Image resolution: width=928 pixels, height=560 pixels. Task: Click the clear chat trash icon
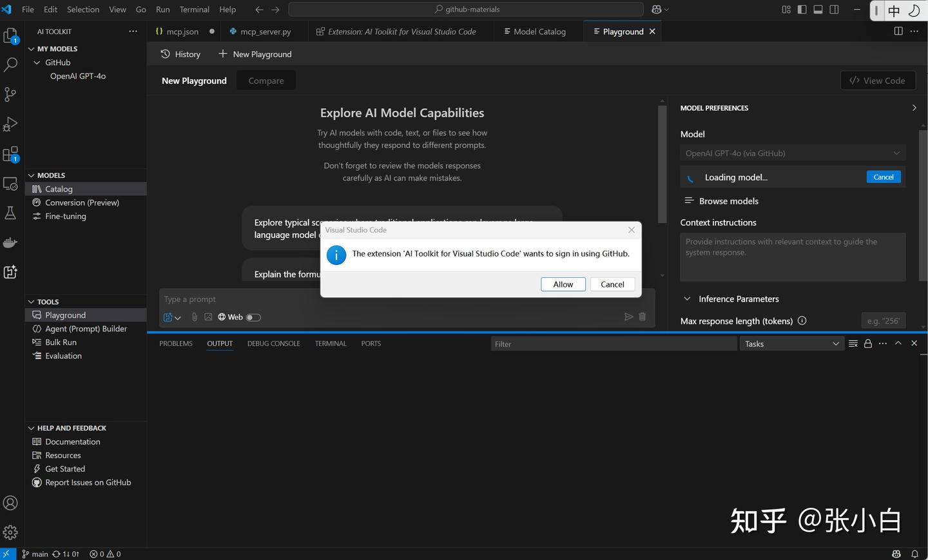[643, 316]
